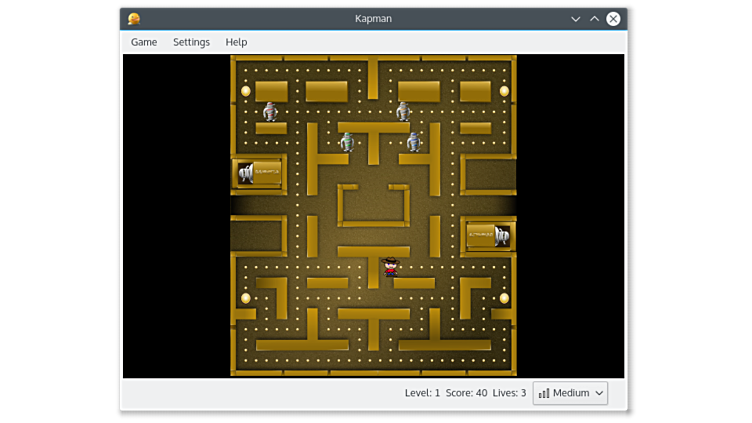Click the Score: 40 status label
The height and width of the screenshot is (423, 752).
467,393
